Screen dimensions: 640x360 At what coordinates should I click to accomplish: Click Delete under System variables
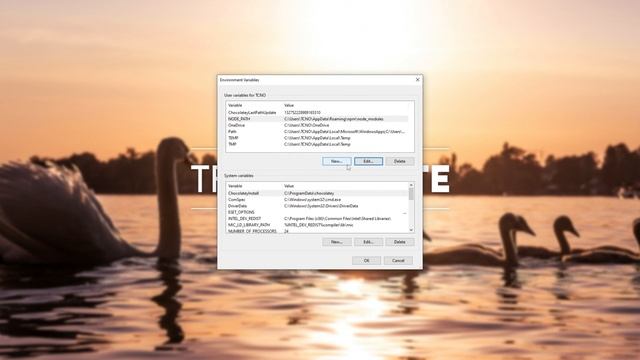[x=400, y=242]
